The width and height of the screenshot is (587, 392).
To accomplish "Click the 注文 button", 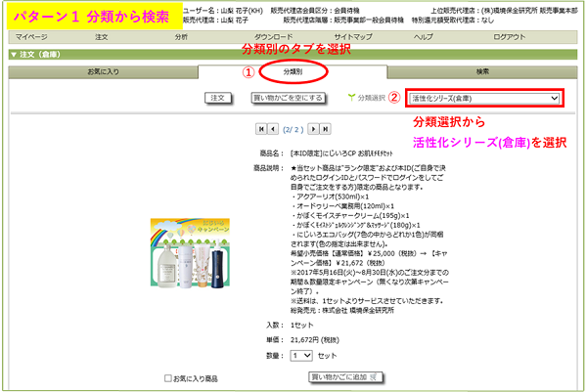I will click(x=219, y=99).
